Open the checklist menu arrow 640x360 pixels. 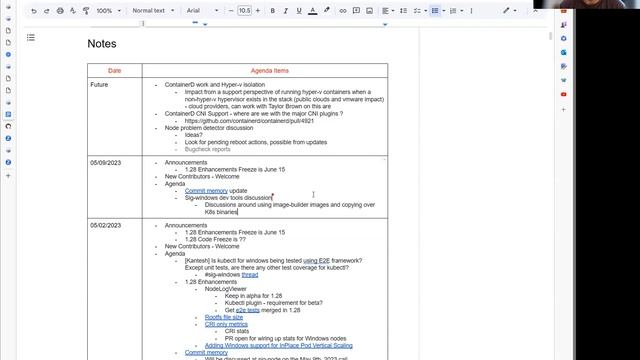point(426,11)
